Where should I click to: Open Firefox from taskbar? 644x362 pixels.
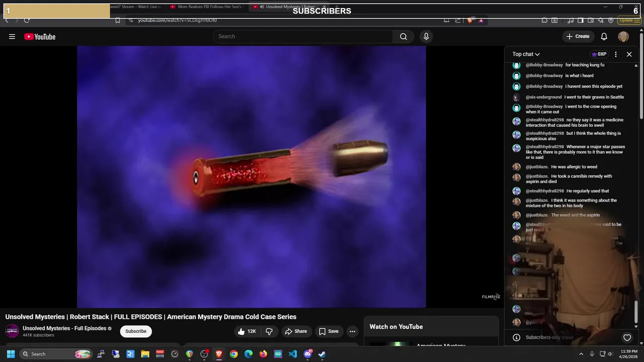[x=263, y=354]
